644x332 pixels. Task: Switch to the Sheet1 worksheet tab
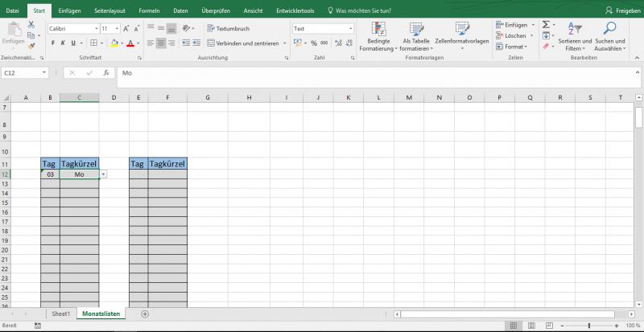click(x=61, y=314)
